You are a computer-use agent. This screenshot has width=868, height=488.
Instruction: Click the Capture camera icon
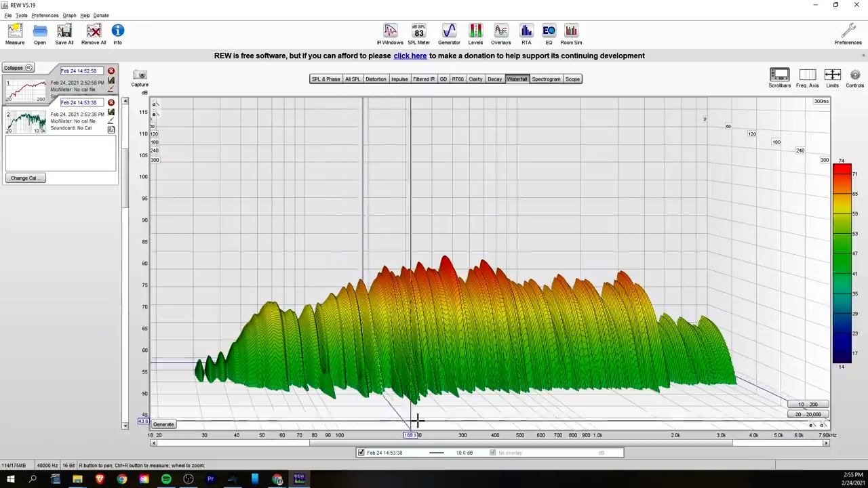140,76
